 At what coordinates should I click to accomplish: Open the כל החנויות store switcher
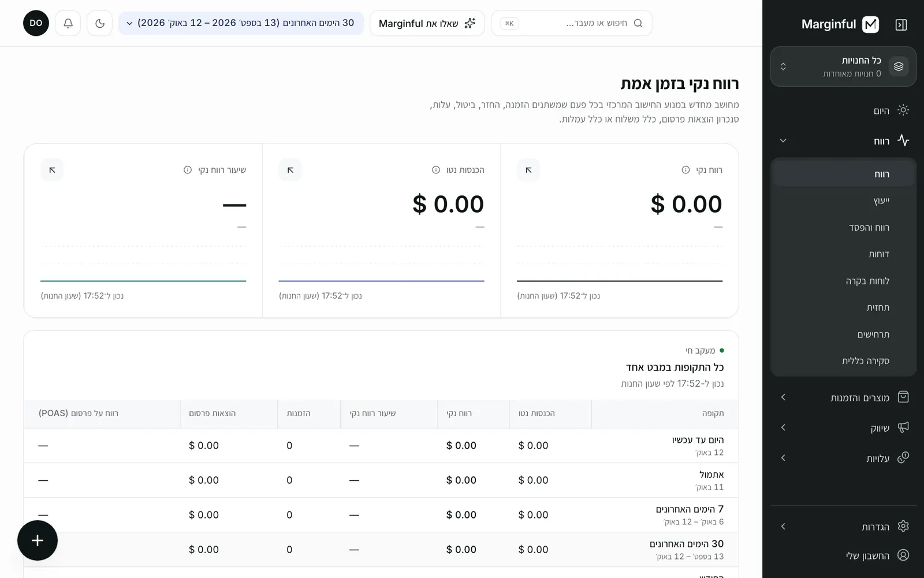tap(843, 66)
